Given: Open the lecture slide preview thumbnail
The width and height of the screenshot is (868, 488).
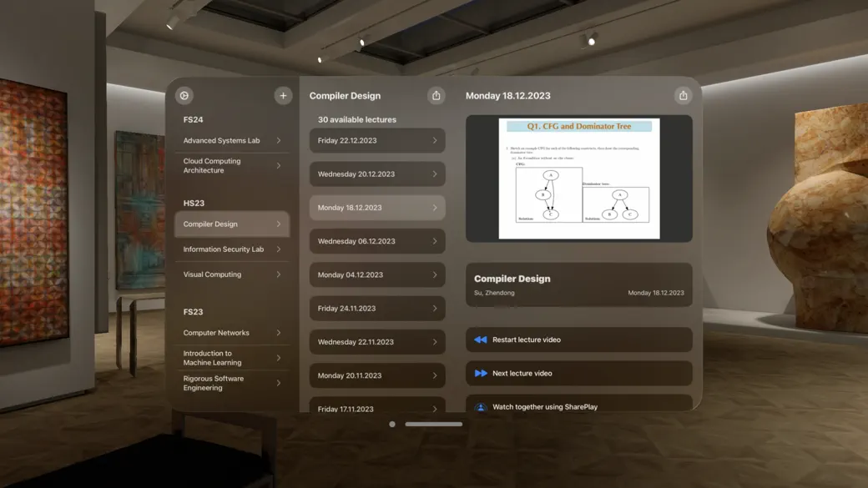Looking at the screenshot, I should coord(579,178).
